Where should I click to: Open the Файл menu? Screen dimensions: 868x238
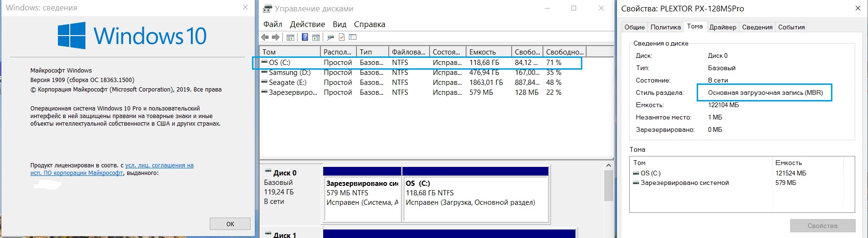click(273, 24)
